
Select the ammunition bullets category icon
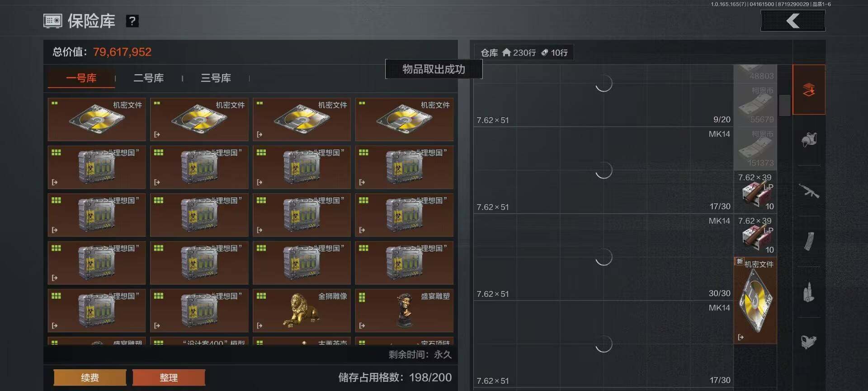click(x=809, y=292)
